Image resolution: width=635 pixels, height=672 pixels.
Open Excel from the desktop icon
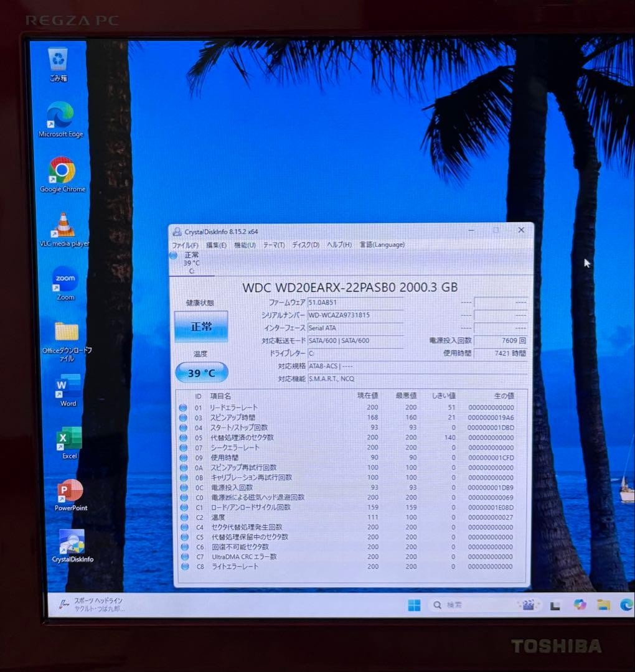point(67,437)
